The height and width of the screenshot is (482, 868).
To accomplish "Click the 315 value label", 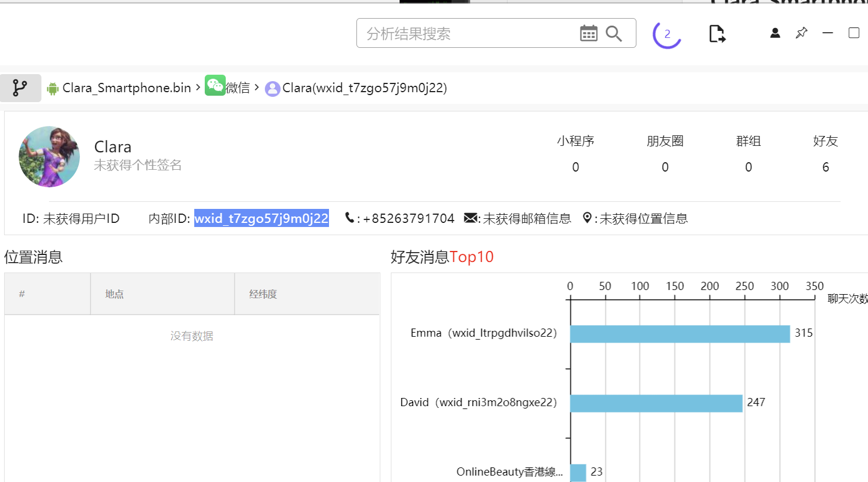I will click(803, 333).
